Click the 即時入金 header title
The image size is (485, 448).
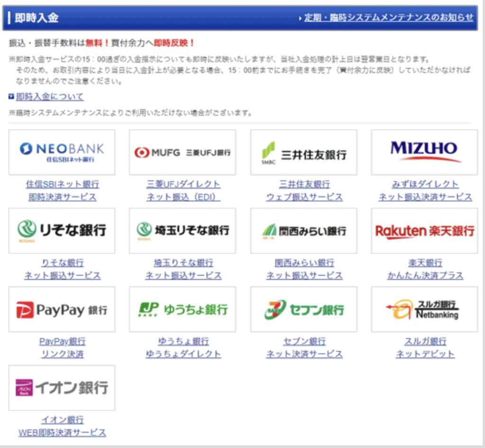[36, 18]
